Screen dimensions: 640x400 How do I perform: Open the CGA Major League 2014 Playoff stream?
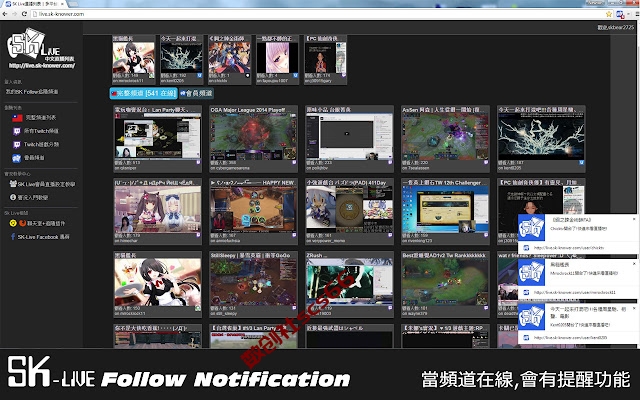point(253,139)
